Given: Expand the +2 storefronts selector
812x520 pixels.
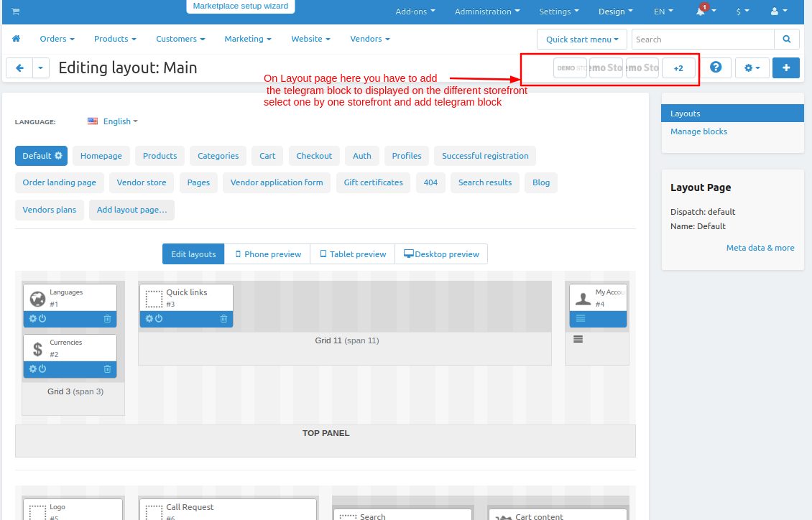Looking at the screenshot, I should click(678, 68).
